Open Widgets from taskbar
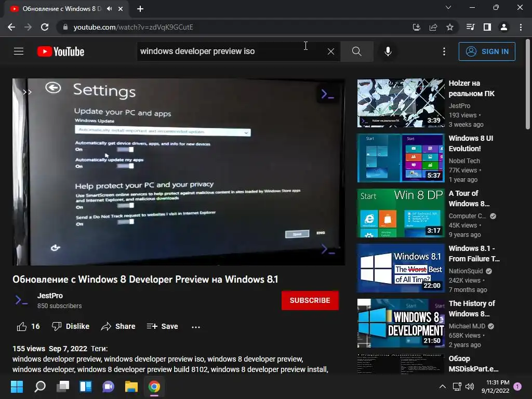This screenshot has height=399, width=532. click(86, 387)
